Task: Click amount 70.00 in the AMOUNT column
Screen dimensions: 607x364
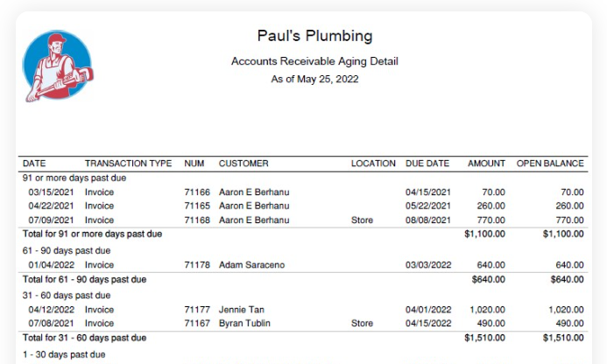Action: (494, 192)
